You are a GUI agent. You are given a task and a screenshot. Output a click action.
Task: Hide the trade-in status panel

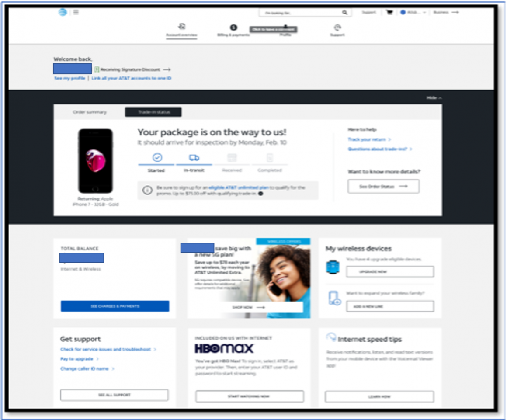(x=434, y=98)
